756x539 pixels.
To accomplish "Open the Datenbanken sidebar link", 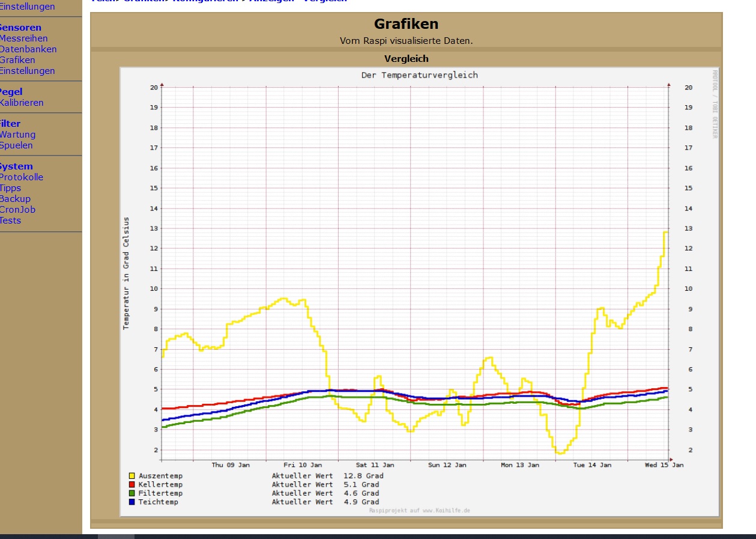I will [x=28, y=49].
